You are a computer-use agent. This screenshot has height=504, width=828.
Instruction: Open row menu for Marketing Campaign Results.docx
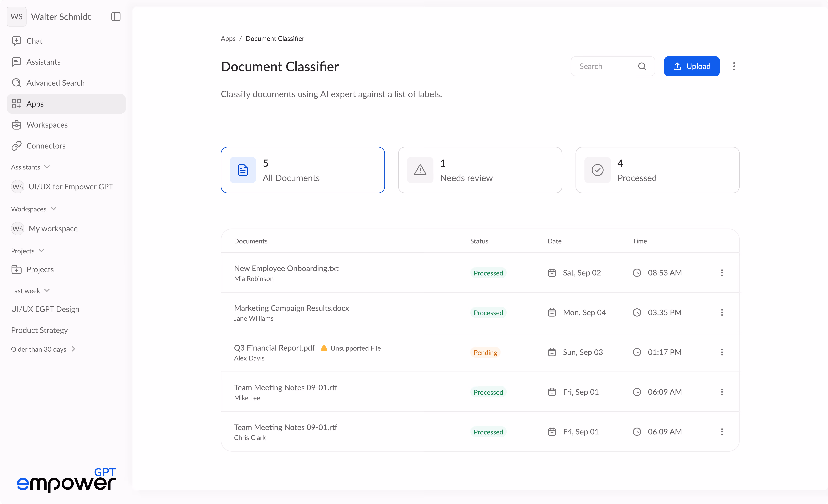tap(722, 312)
